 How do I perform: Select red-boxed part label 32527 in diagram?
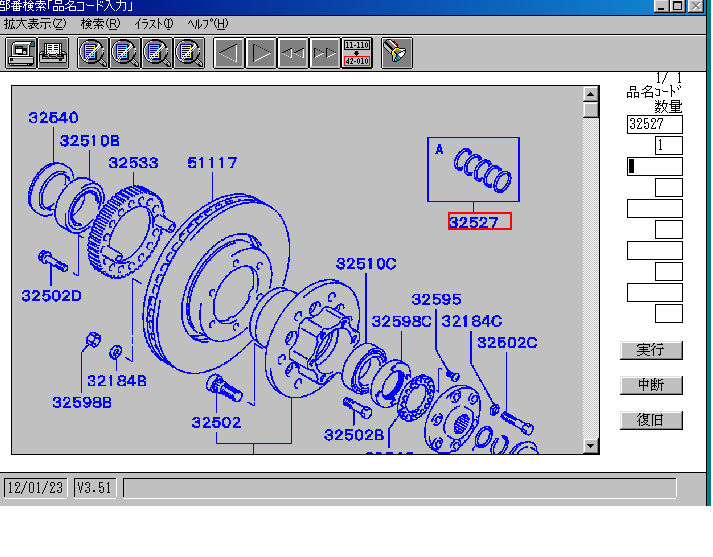point(479,222)
